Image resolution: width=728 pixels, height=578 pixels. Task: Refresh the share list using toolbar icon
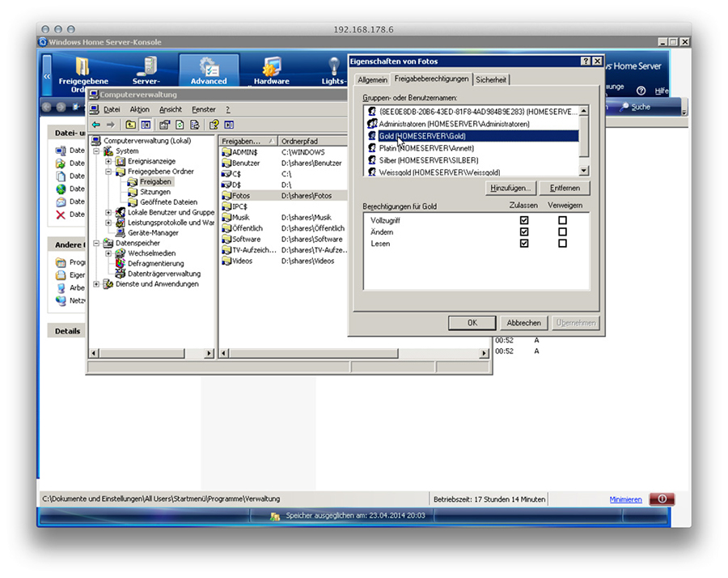[x=180, y=125]
